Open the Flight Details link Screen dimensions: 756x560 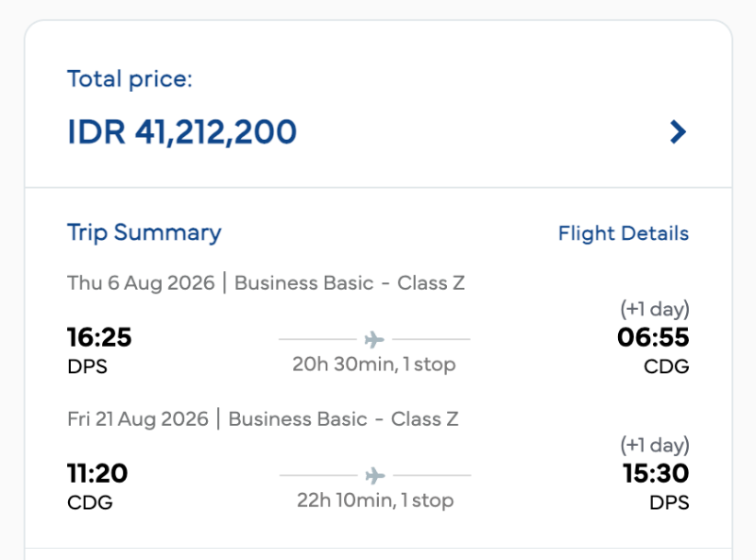coord(623,233)
